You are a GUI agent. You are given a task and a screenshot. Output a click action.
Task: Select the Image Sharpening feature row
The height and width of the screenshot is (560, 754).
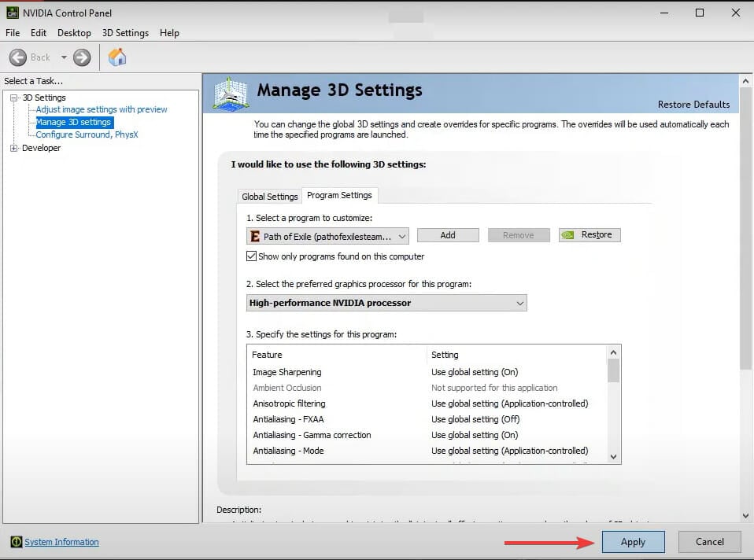click(427, 372)
